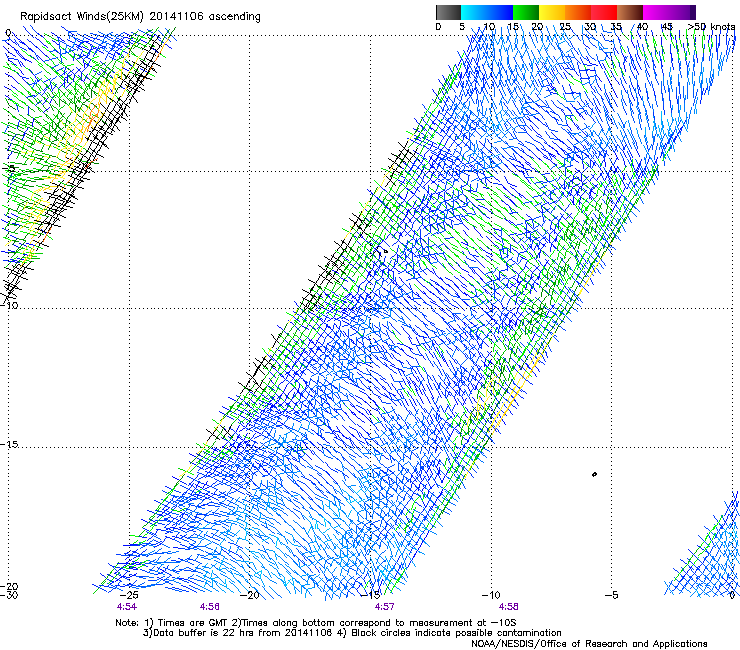The height and width of the screenshot is (650, 740).
Task: Click the latitude axis label "-15"
Action: point(9,444)
